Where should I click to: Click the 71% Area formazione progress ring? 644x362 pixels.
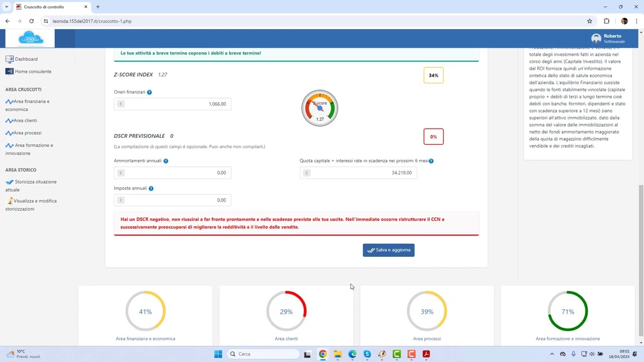(568, 312)
